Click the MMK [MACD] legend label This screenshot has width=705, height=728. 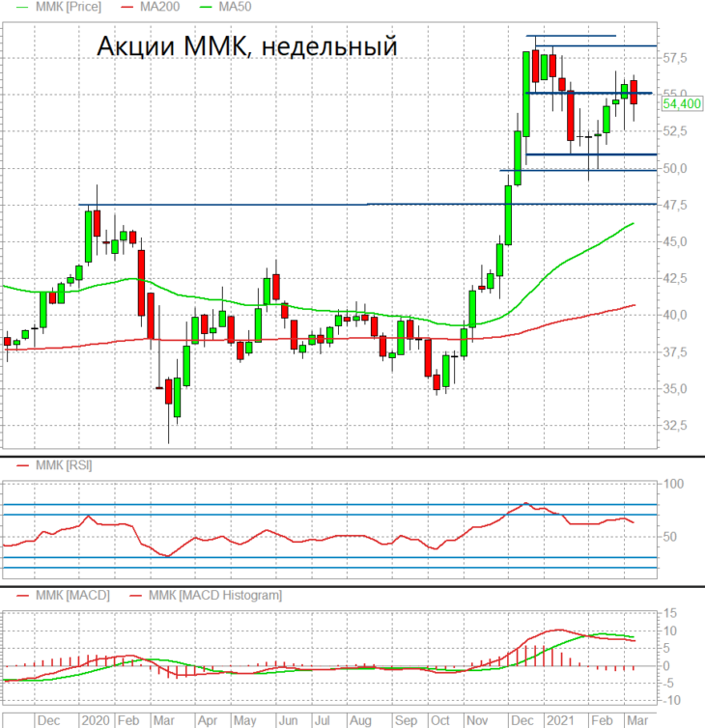72,595
